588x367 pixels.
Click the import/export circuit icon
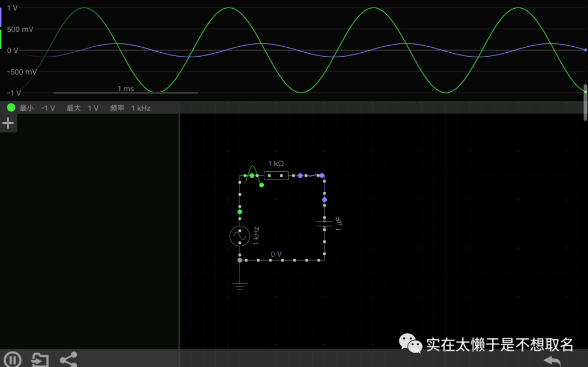click(40, 360)
